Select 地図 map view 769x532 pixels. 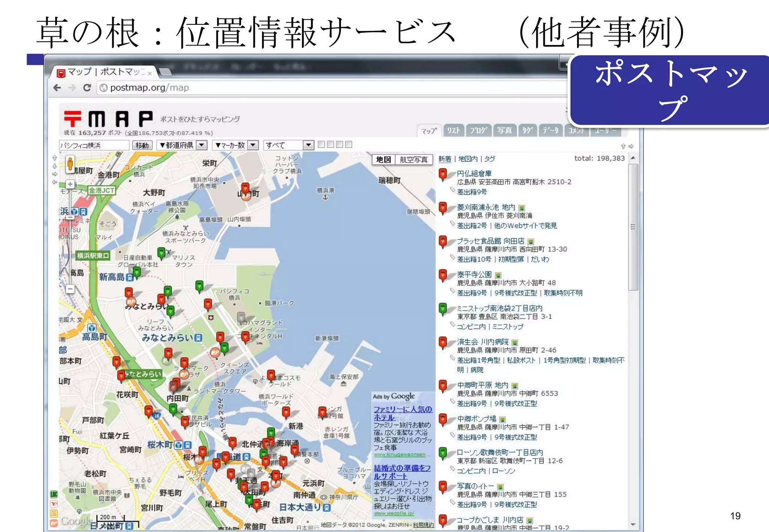(x=383, y=160)
